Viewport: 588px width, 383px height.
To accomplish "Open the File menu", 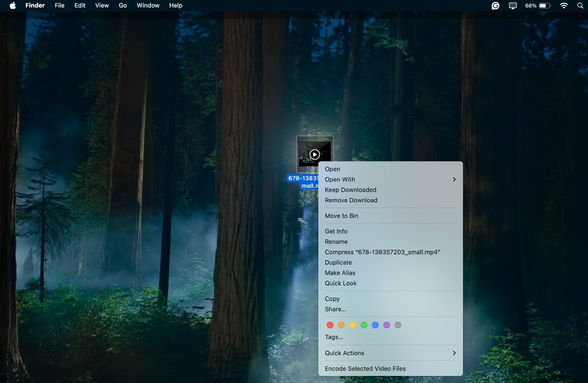I will (x=60, y=5).
